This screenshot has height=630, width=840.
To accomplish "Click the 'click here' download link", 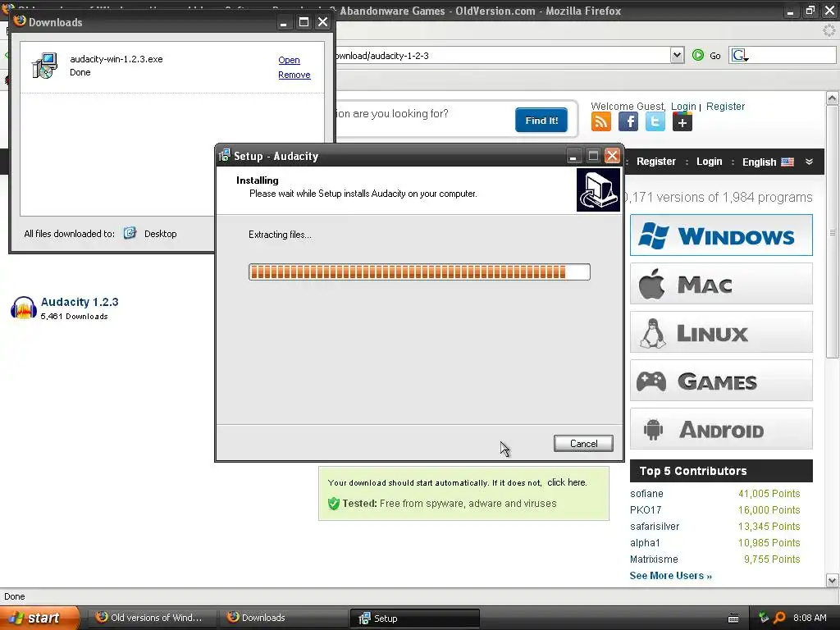I will coord(566,482).
